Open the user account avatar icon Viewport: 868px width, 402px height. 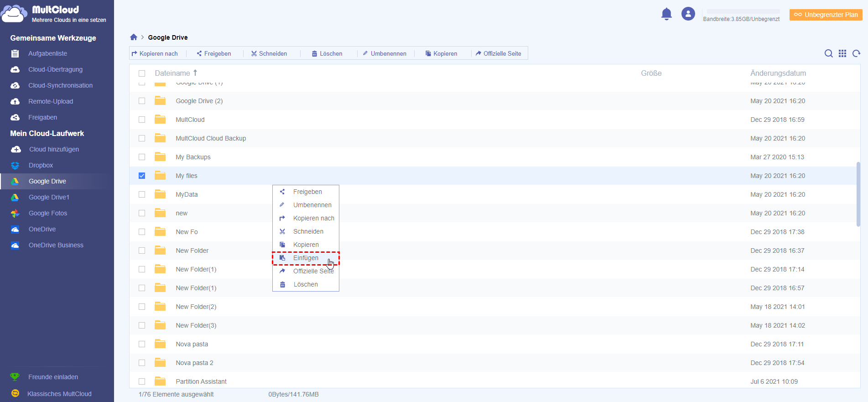tap(688, 14)
